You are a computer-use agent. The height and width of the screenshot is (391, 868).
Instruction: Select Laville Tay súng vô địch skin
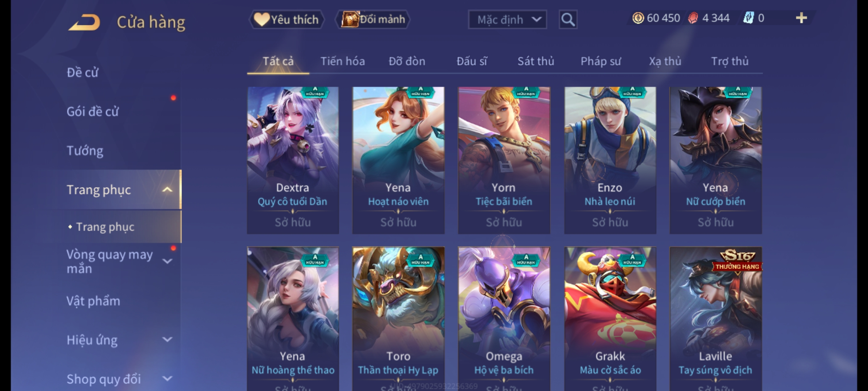pyautogui.click(x=716, y=319)
